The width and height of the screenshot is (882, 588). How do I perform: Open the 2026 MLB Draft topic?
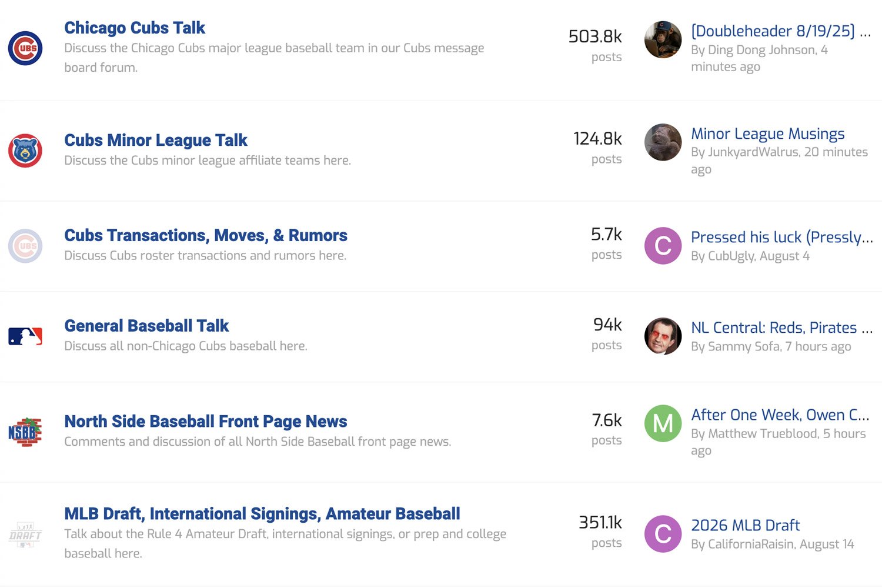pyautogui.click(x=745, y=525)
